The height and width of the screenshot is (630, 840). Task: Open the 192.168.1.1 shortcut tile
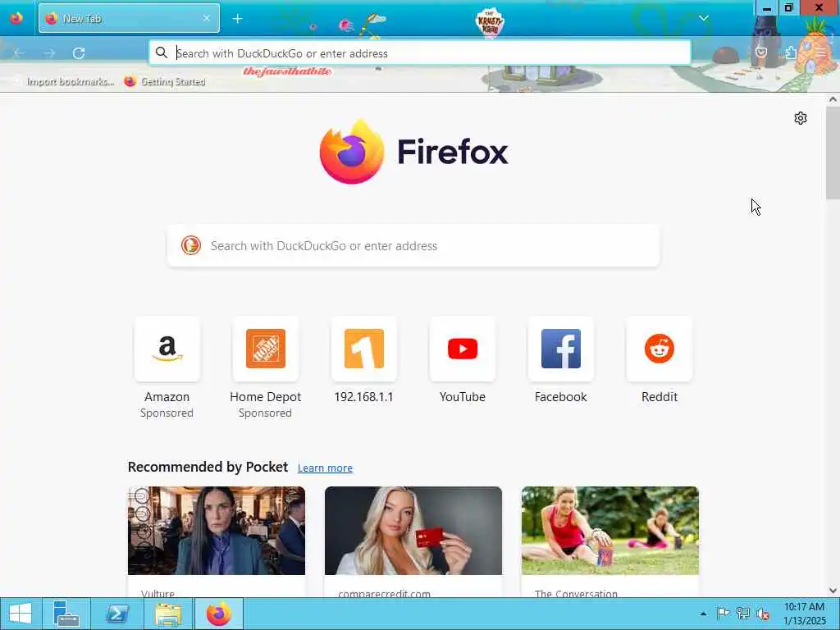363,349
